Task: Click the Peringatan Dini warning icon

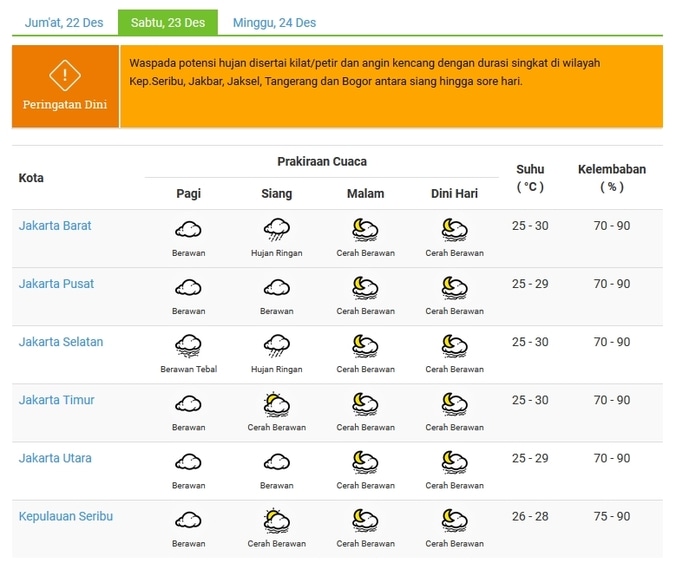Action: click(x=65, y=75)
